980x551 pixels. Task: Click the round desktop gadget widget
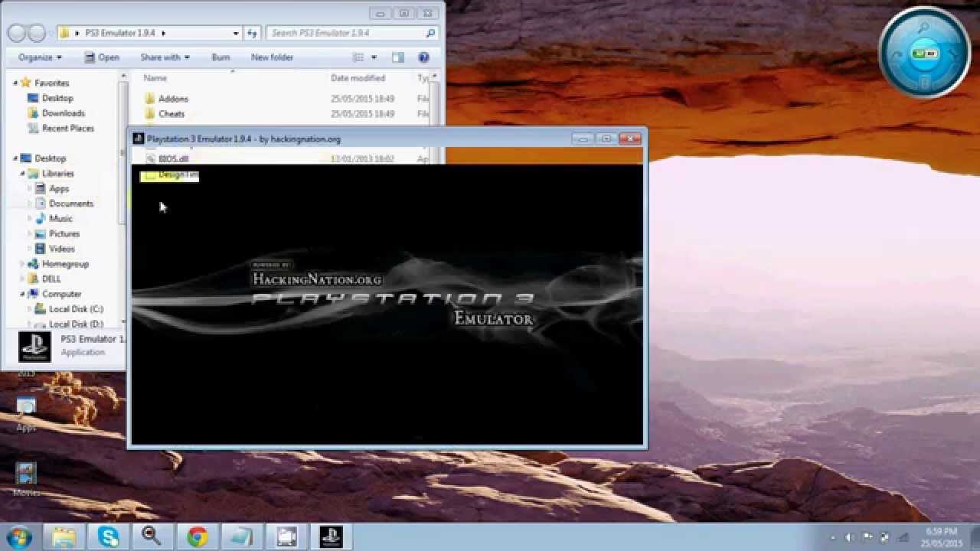coord(924,53)
